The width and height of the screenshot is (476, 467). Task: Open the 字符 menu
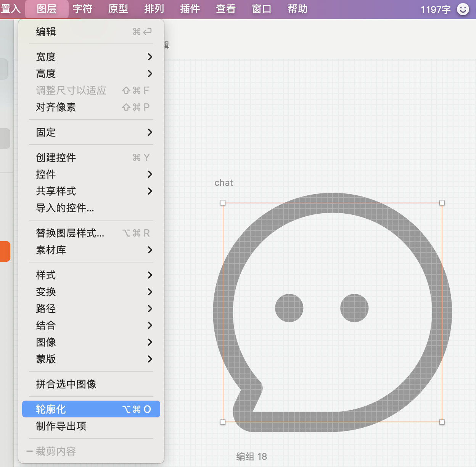click(82, 9)
